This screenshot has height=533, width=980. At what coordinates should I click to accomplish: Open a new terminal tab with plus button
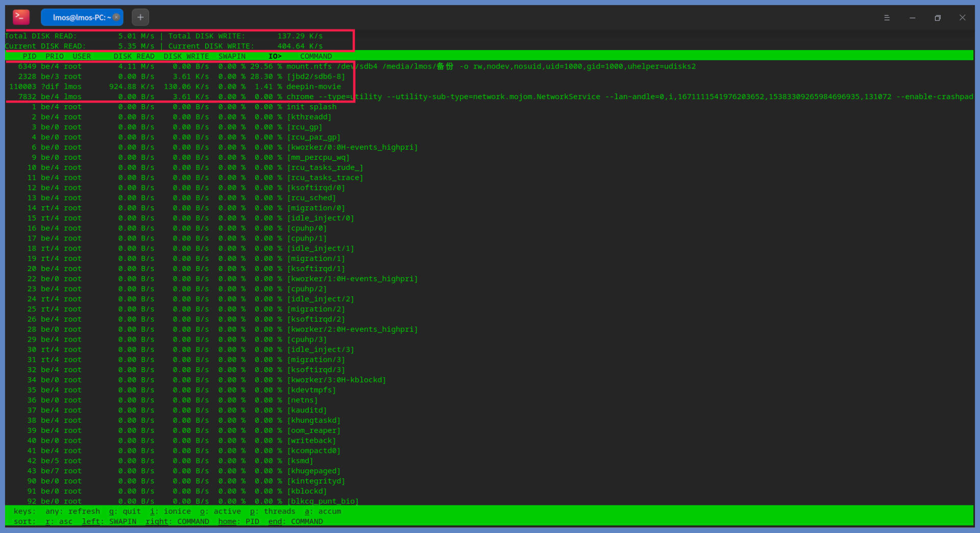140,17
